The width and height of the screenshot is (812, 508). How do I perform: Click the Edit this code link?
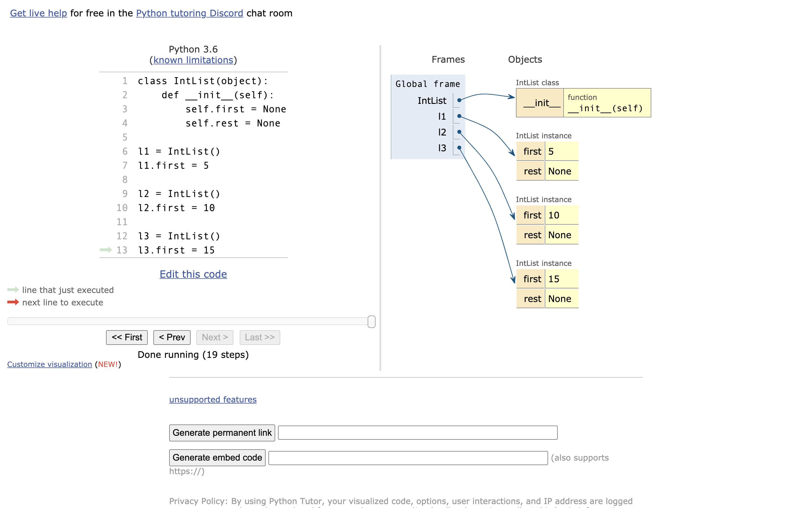coord(193,274)
